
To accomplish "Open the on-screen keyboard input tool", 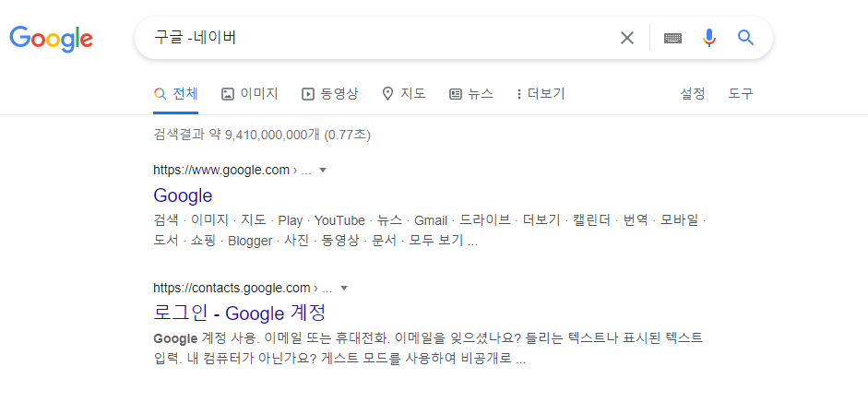I will pos(672,38).
